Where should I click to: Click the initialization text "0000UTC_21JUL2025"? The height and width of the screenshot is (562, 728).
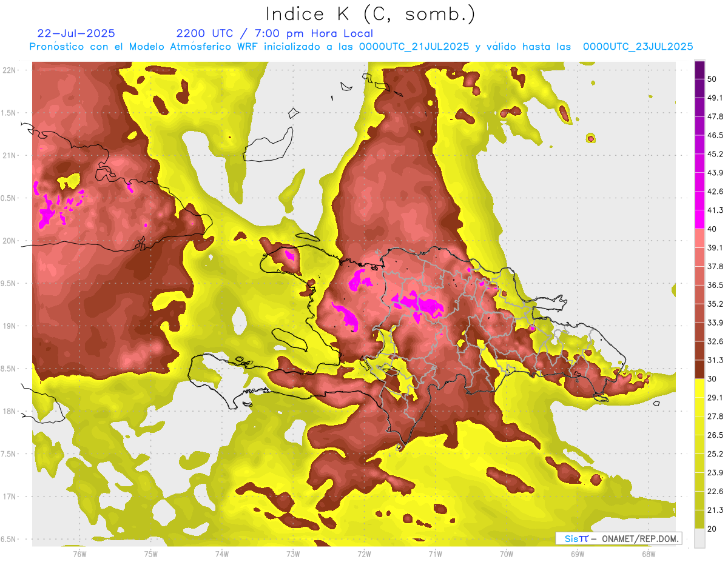[x=414, y=47]
